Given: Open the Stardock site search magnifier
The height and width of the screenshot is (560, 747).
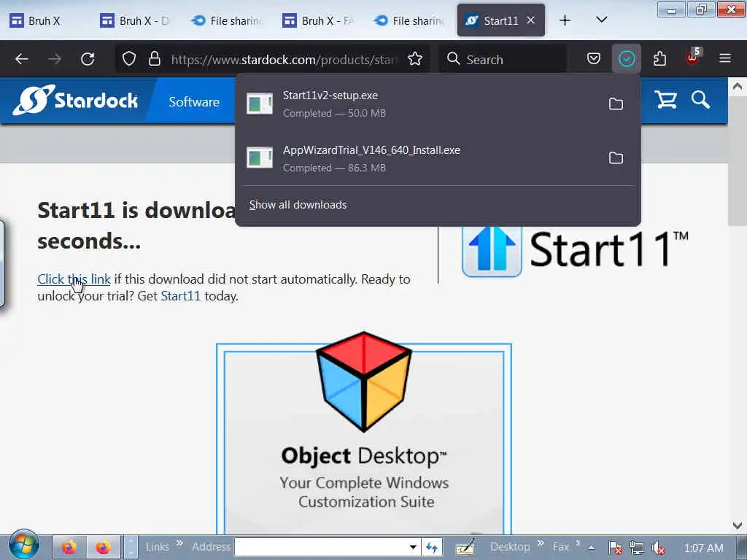Looking at the screenshot, I should 701,100.
